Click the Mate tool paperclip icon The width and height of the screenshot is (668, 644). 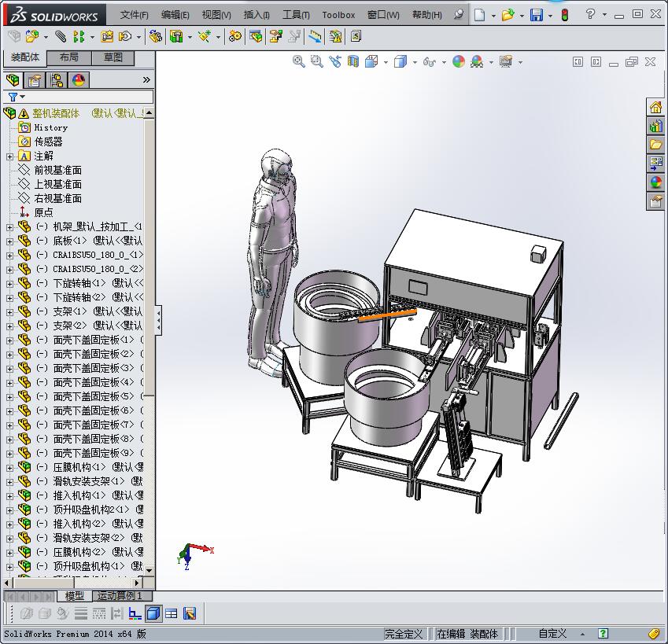[x=61, y=37]
